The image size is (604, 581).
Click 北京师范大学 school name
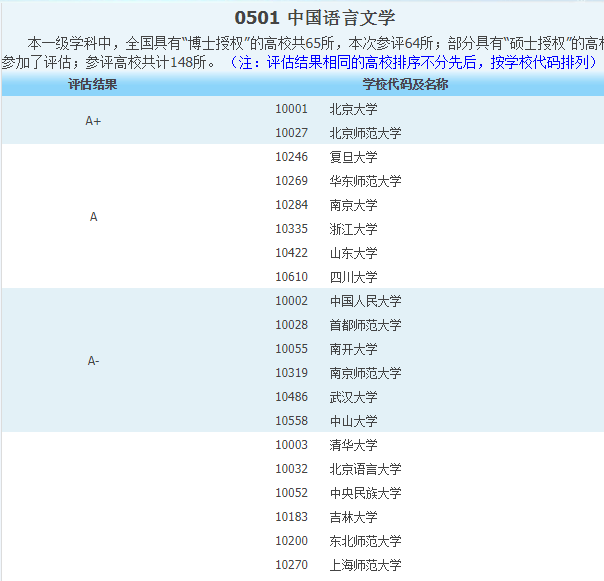pos(365,133)
